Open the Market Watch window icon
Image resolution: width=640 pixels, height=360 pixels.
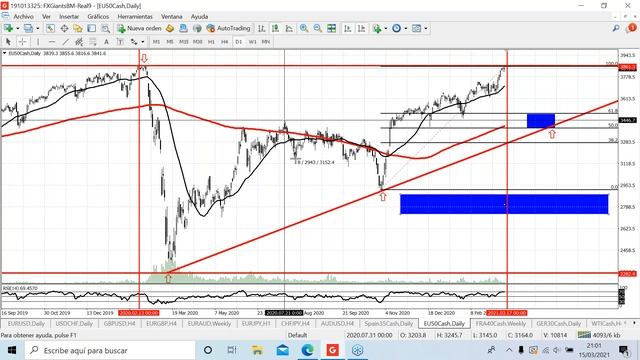point(50,28)
